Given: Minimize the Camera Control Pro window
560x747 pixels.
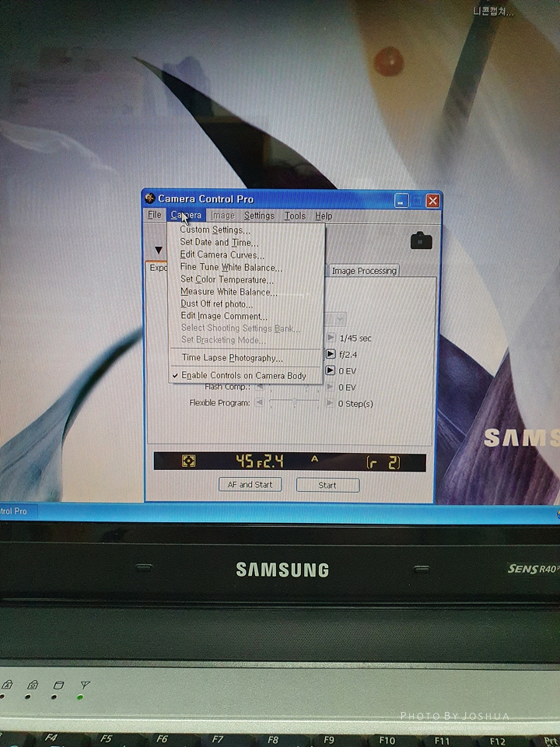Looking at the screenshot, I should point(401,201).
